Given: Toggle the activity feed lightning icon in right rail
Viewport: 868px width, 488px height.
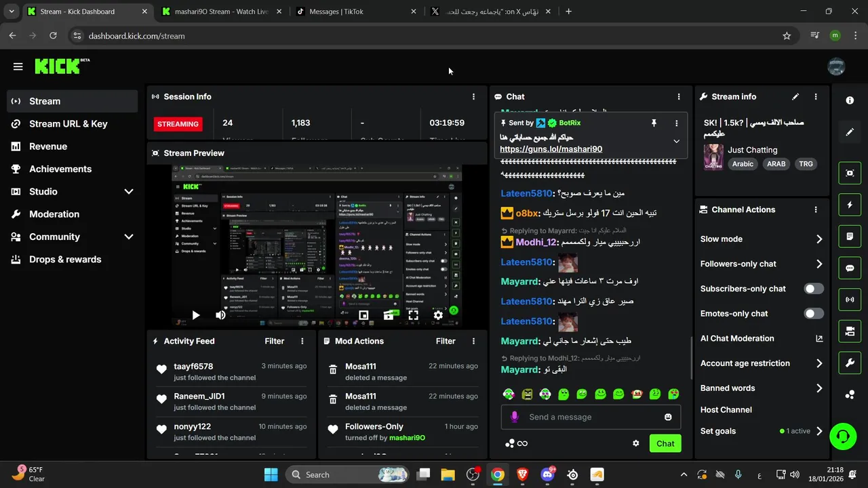Looking at the screenshot, I should [850, 205].
